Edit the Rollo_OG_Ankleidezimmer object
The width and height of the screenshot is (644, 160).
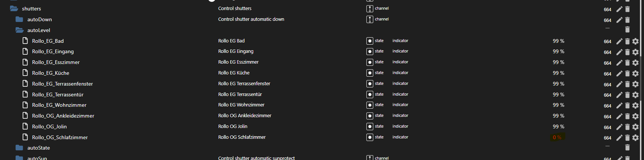pyautogui.click(x=619, y=116)
